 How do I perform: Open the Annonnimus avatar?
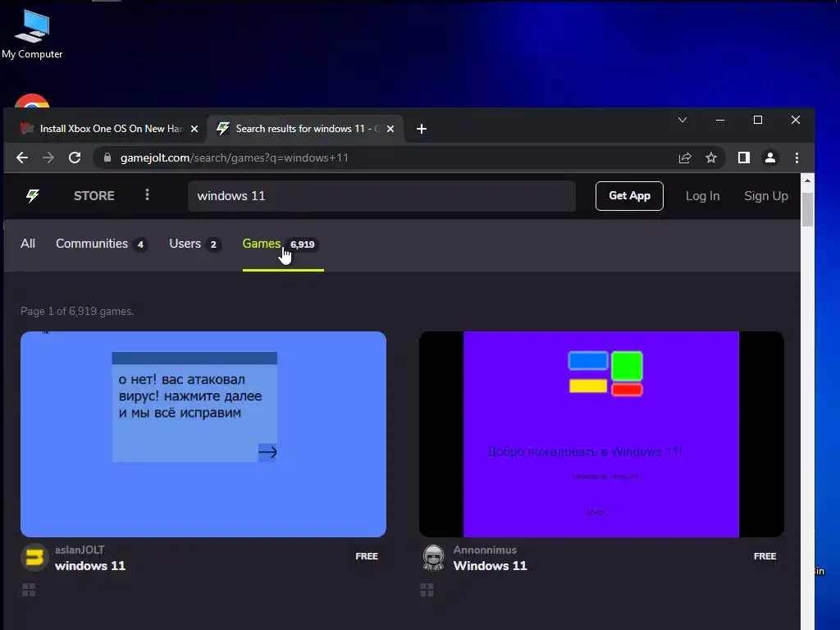[x=433, y=558]
